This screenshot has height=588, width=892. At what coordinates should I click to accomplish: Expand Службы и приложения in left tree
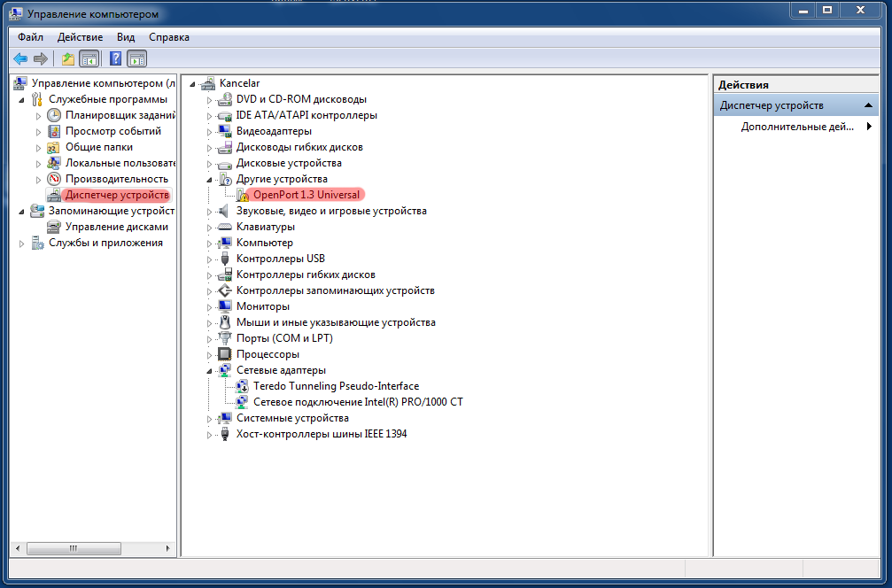[21, 243]
